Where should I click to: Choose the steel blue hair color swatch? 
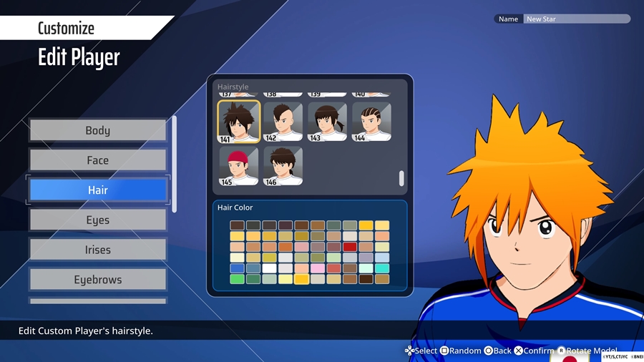point(253,268)
